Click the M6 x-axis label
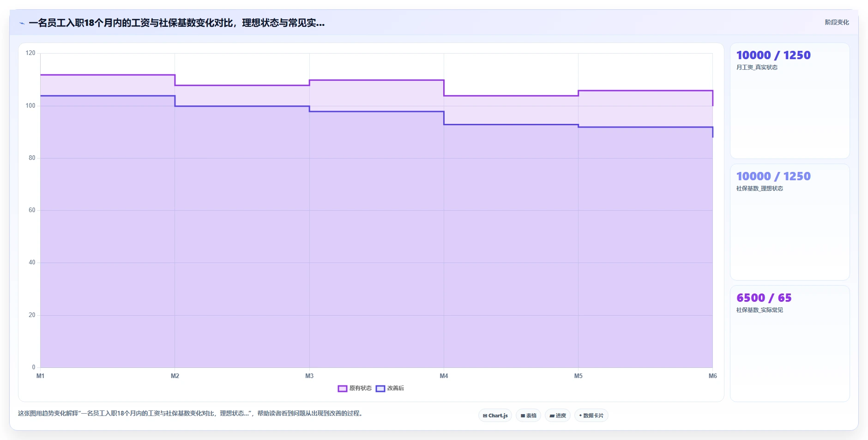Viewport: 868px width, 440px height. 712,376
